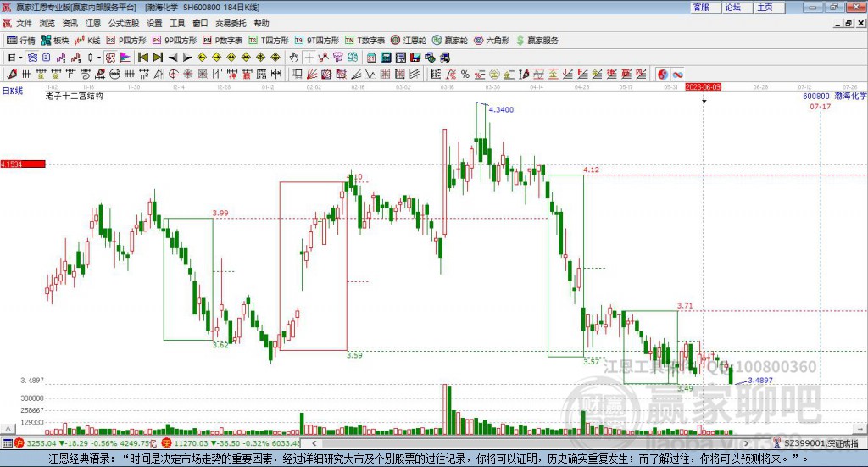868x467 pixels.
Task: Select the zigzag wave line tool
Action: [x=370, y=74]
